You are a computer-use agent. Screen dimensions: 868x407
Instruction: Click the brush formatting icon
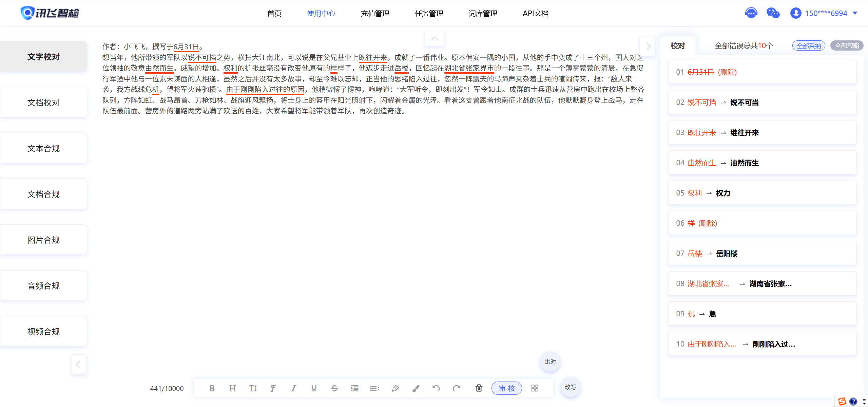(416, 388)
